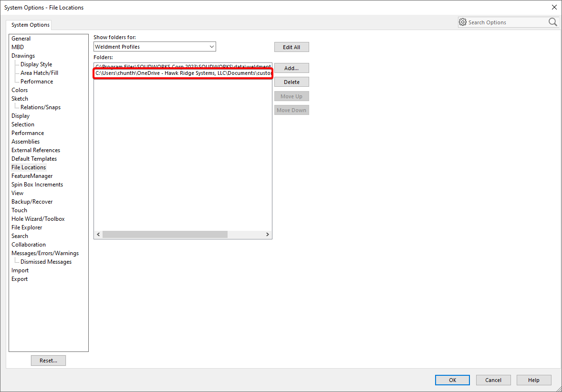Click the Cancel button
The image size is (562, 392).
[x=493, y=380]
